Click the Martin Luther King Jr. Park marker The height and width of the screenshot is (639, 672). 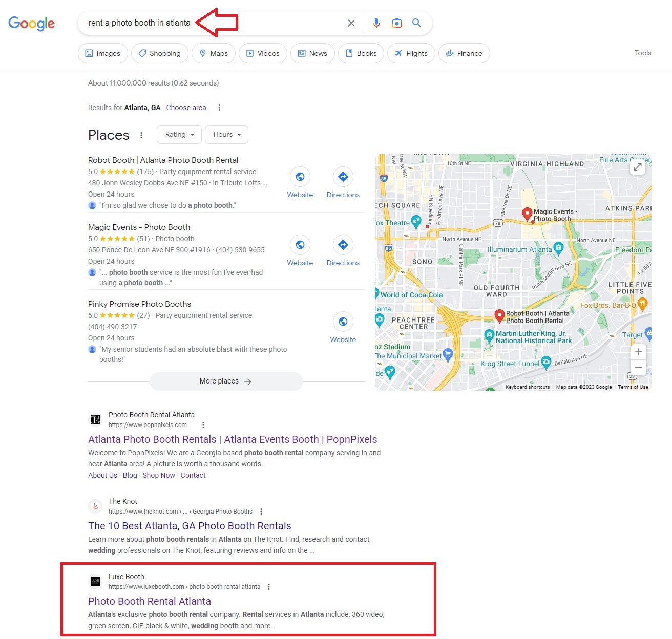point(489,335)
